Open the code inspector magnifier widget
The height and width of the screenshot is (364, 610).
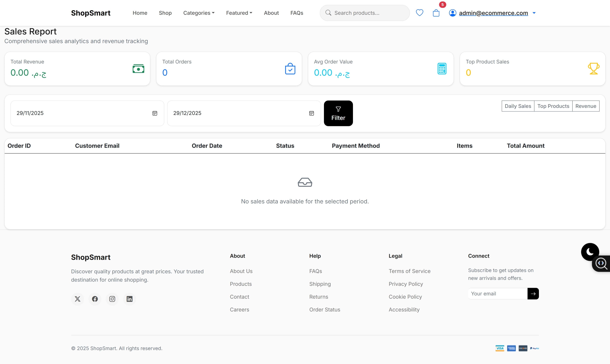(x=601, y=264)
